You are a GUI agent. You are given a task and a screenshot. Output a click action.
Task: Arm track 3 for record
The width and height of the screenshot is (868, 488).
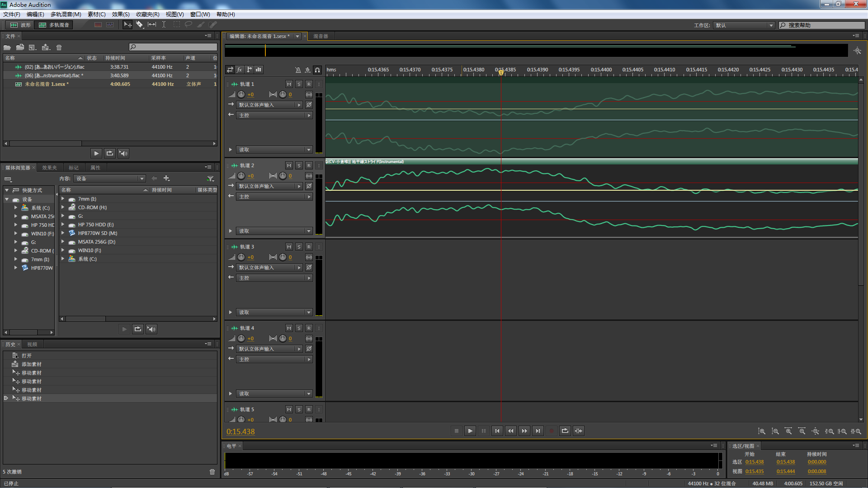[x=309, y=247]
